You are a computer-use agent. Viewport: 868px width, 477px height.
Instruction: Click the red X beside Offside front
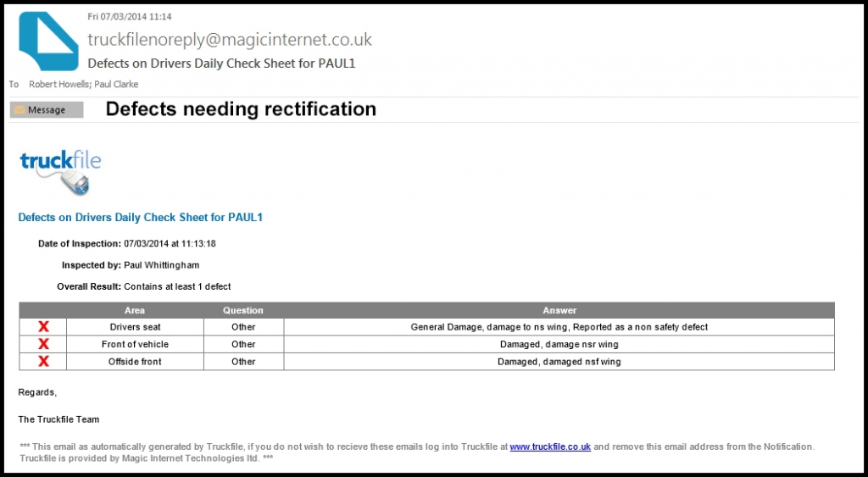(x=43, y=361)
